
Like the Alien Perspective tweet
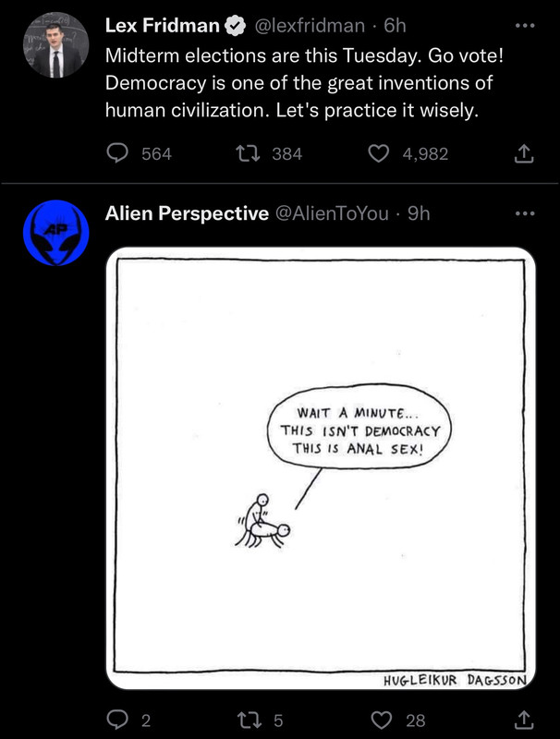[382, 720]
